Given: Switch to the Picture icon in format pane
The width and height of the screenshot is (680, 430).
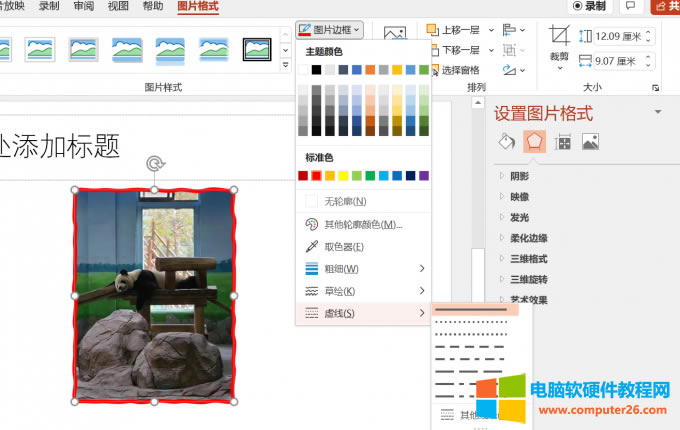Looking at the screenshot, I should point(591,141).
